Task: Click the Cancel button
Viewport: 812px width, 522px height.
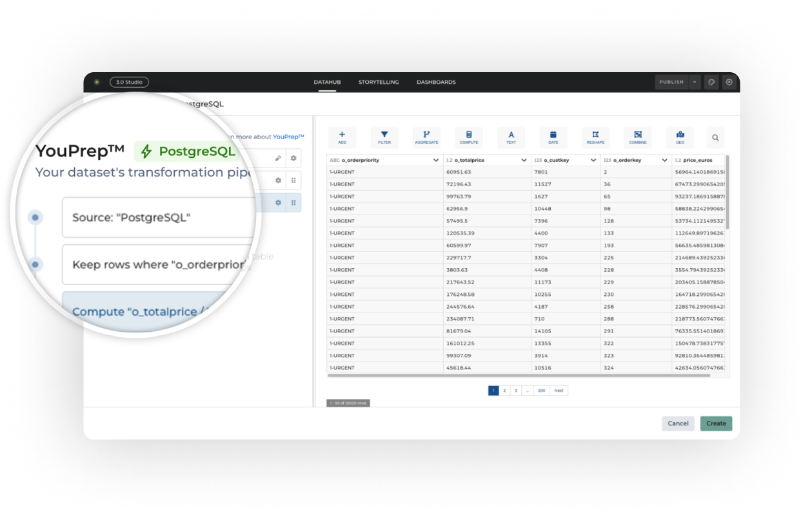Action: [678, 423]
